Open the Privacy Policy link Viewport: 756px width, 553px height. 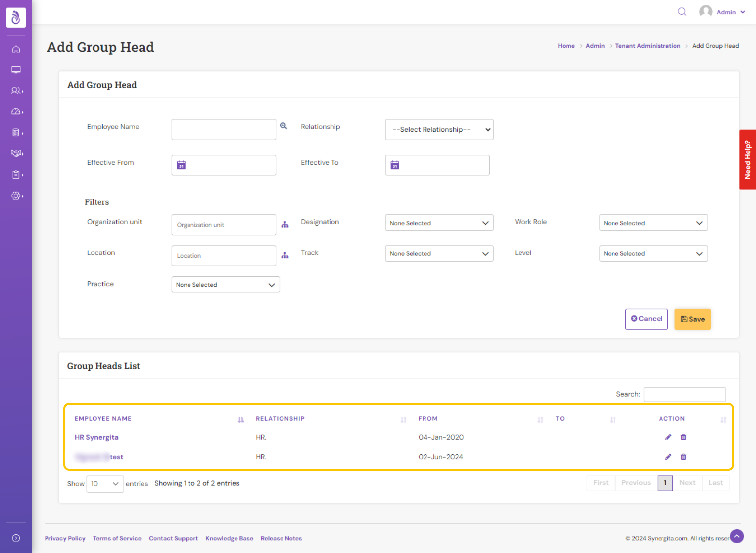pos(65,538)
